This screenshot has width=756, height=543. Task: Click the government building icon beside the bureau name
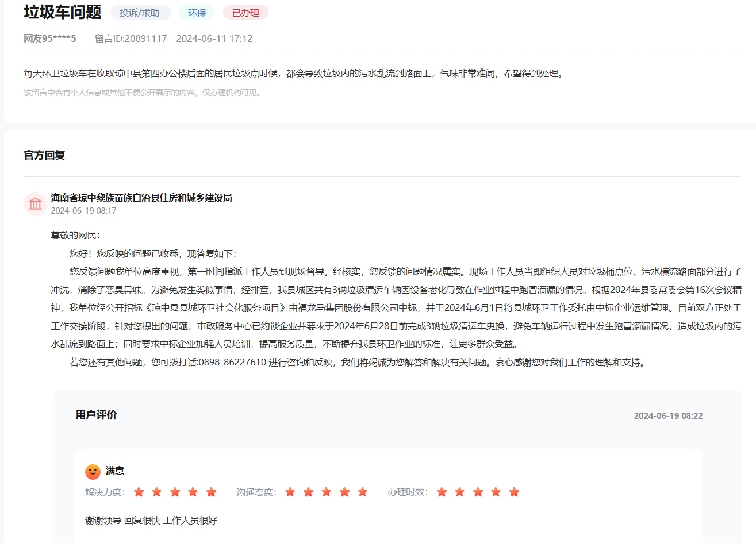[35, 204]
